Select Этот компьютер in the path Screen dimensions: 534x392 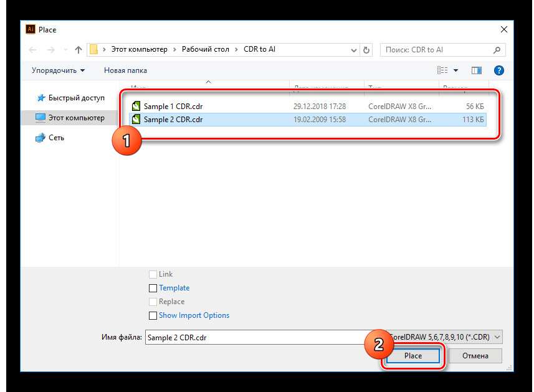tap(140, 49)
